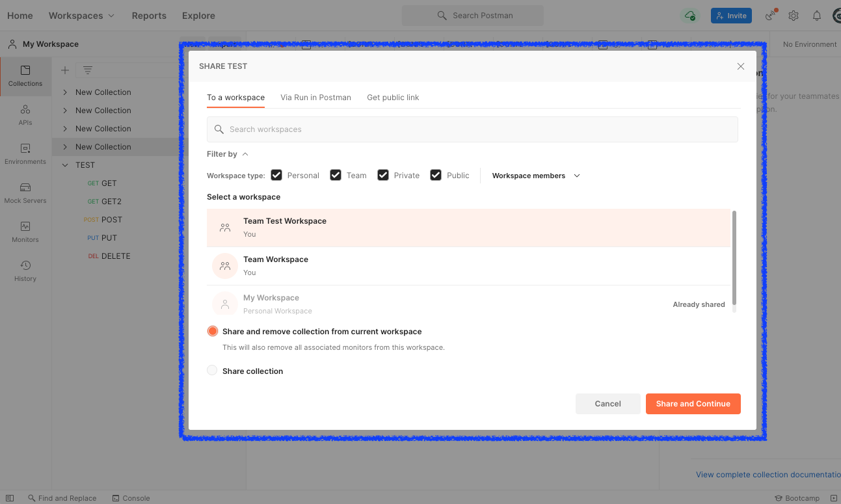This screenshot has height=504, width=841.
Task: Open the Environments sidebar section
Action: tap(25, 154)
